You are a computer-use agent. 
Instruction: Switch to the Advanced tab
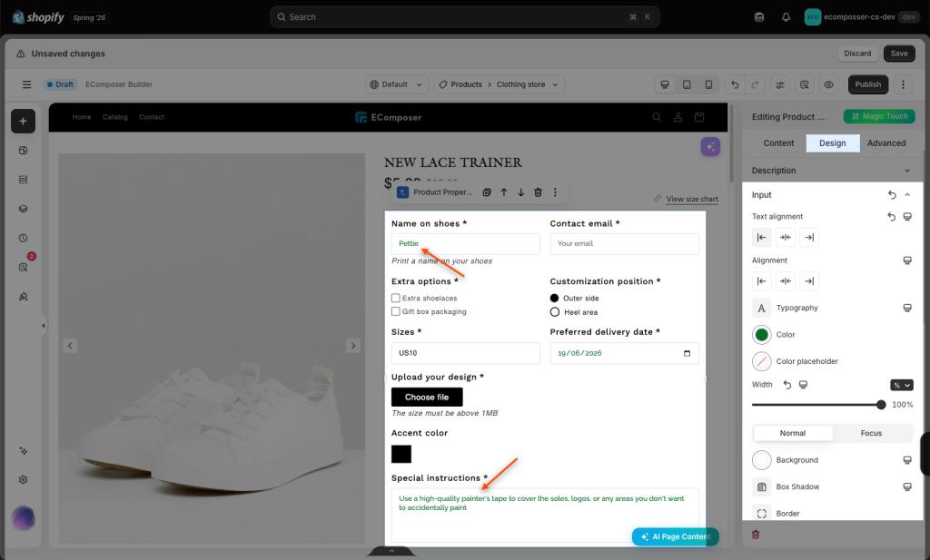click(886, 143)
